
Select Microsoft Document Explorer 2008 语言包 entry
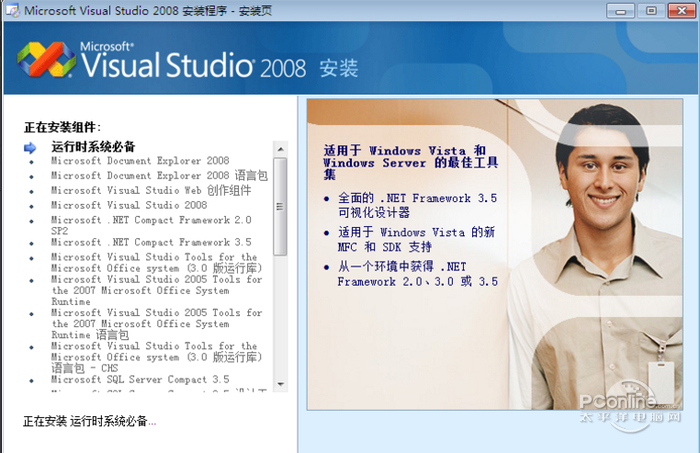click(x=159, y=175)
